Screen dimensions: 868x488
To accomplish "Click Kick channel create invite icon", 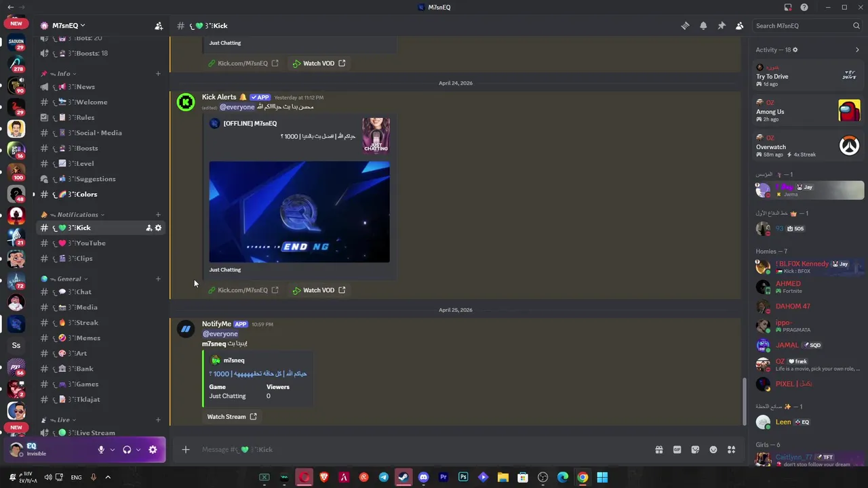I will point(149,228).
